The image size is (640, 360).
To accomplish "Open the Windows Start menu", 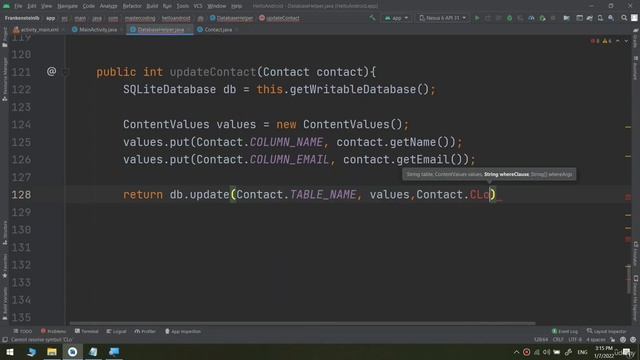I will coord(10,352).
